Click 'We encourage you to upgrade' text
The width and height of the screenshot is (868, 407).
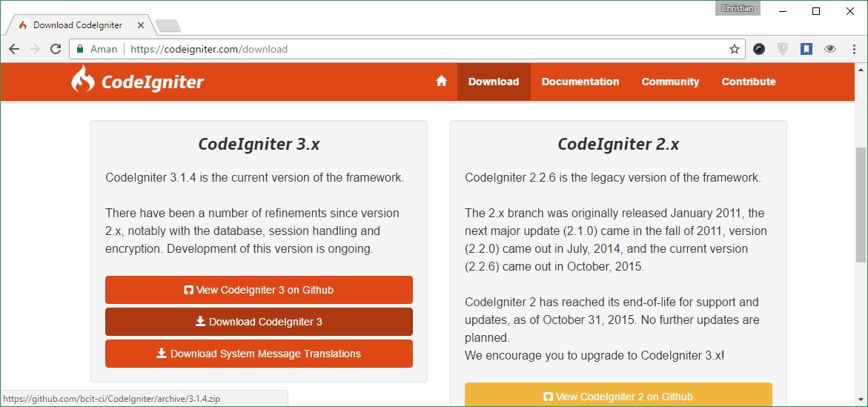(x=594, y=355)
